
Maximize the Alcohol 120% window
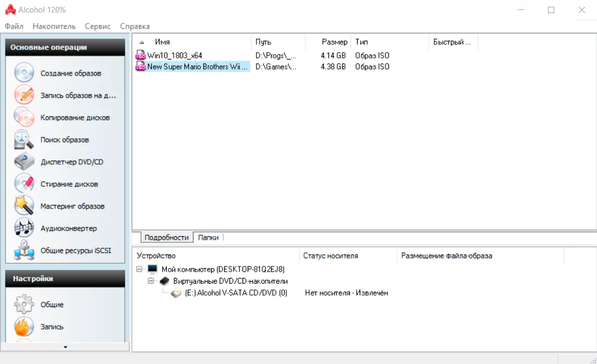551,10
